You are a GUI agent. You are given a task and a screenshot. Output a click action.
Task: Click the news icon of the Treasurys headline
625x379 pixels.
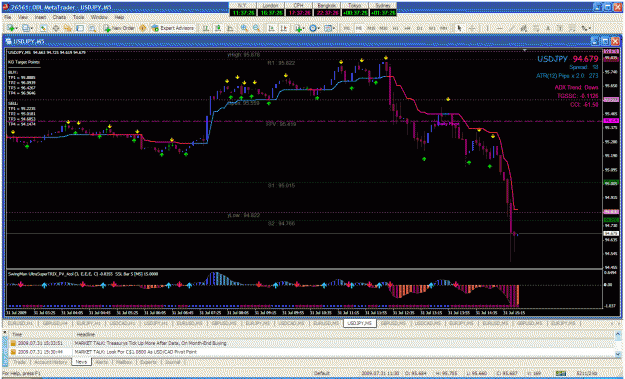pos(14,343)
